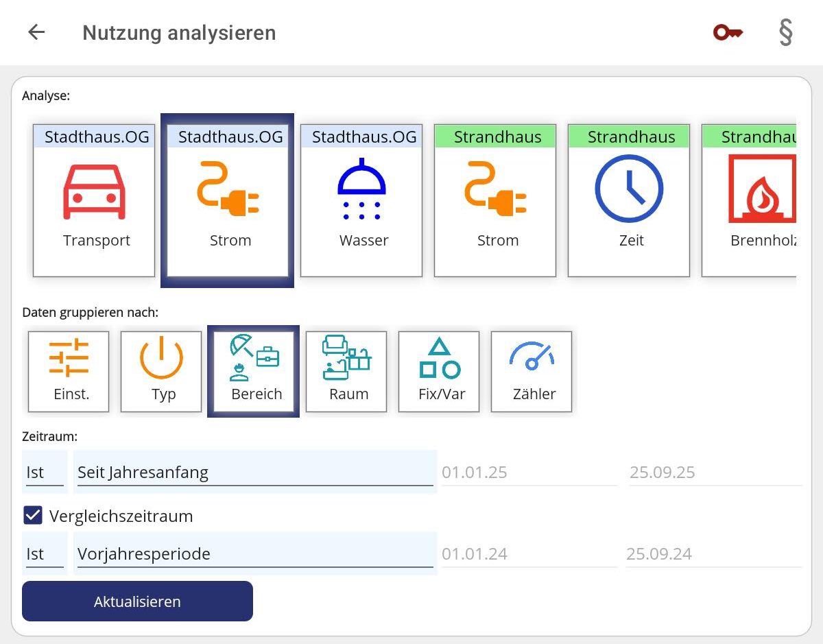823x644 pixels.
Task: Open the Seit Jahresanfang period dropdown
Action: [x=254, y=472]
